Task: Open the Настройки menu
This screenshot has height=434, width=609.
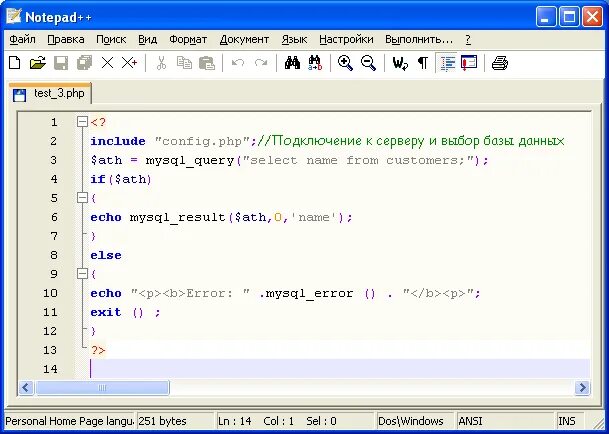Action: 346,40
